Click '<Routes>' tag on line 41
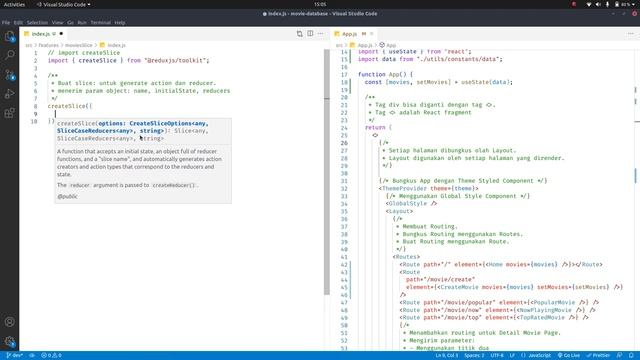640x360 pixels. (406, 257)
